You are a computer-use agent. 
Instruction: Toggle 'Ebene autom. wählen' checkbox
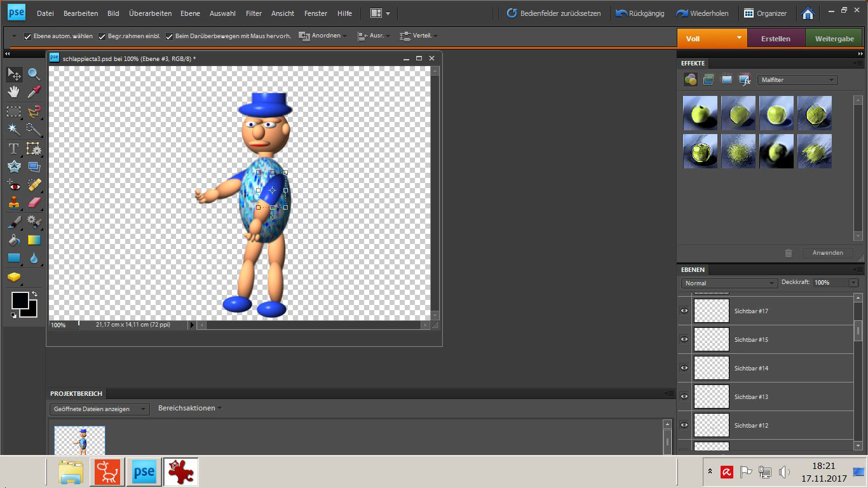point(27,36)
